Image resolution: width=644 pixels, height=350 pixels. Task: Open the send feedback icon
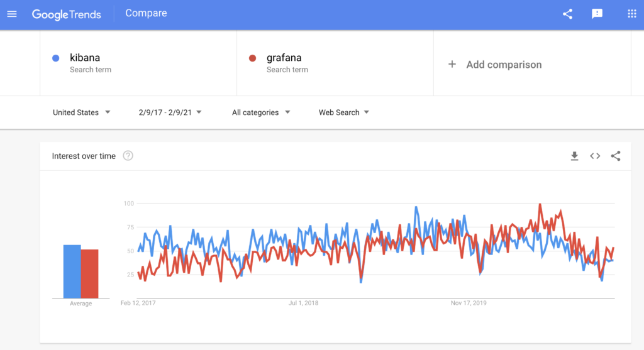point(597,14)
